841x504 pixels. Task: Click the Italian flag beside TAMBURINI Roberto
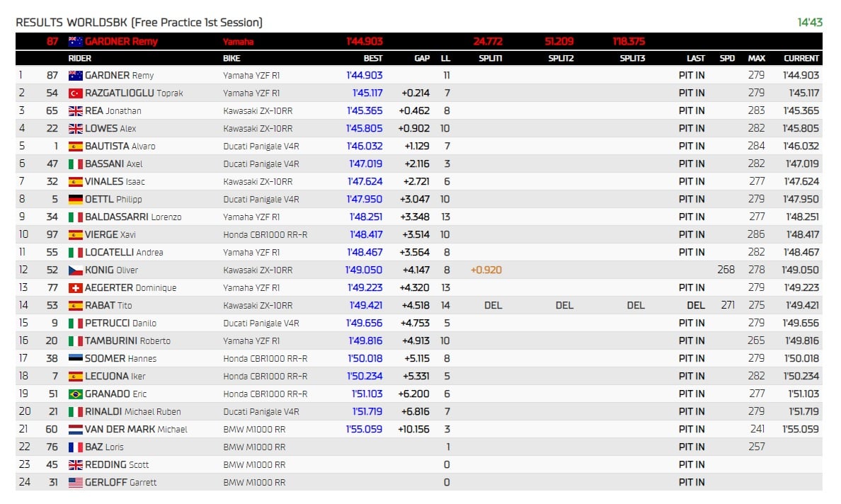coord(76,341)
